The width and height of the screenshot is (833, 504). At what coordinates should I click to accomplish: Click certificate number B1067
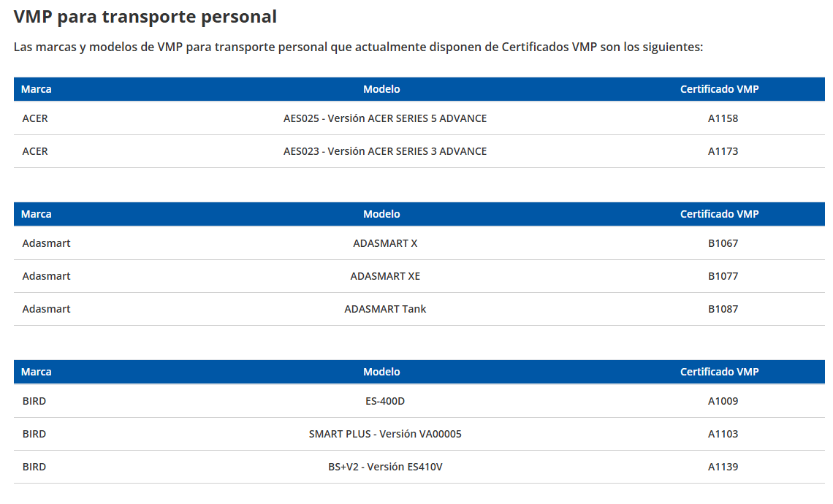tap(723, 243)
